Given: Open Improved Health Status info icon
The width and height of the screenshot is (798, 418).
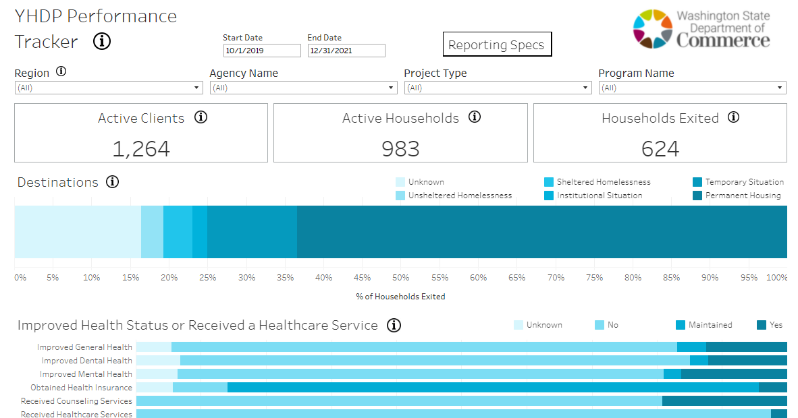Looking at the screenshot, I should (x=394, y=325).
